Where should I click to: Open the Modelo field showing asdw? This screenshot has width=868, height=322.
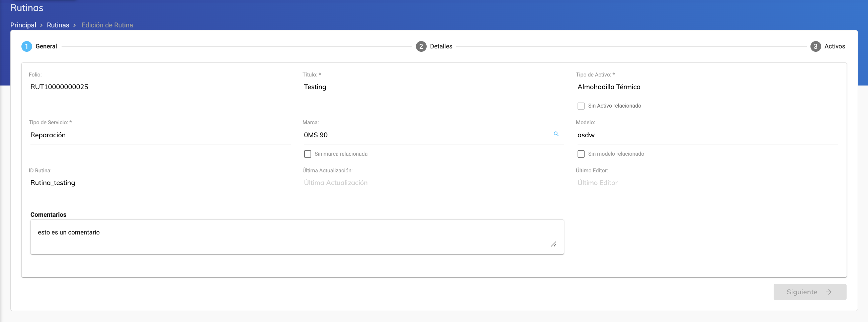pyautogui.click(x=707, y=135)
